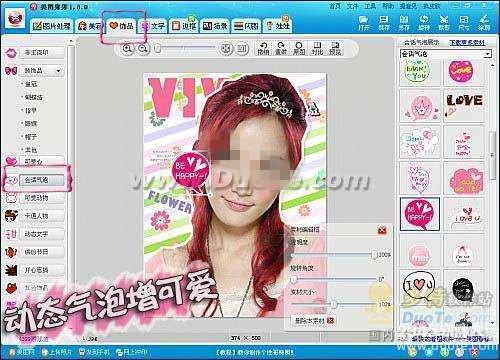Open the 饰品 accessories tab
The width and height of the screenshot is (500, 360).
(122, 25)
